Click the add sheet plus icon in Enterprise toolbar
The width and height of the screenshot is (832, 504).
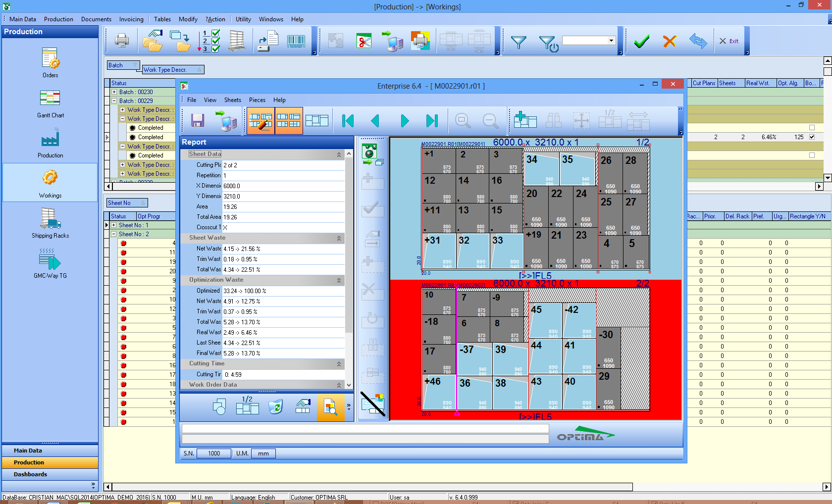coord(525,120)
